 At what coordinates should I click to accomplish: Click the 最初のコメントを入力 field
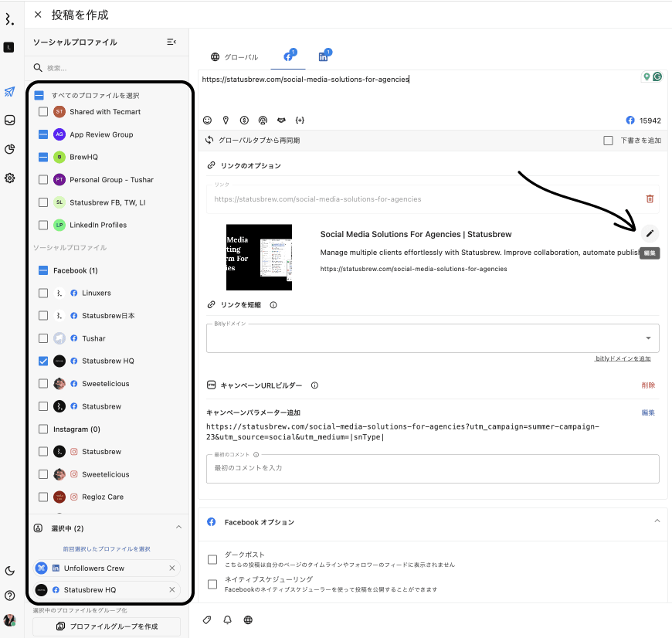[433, 468]
